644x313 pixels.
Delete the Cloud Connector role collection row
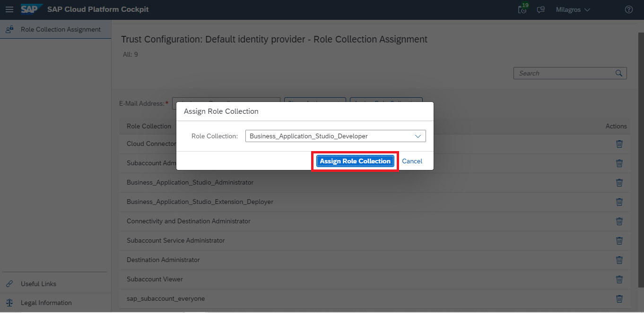[619, 144]
